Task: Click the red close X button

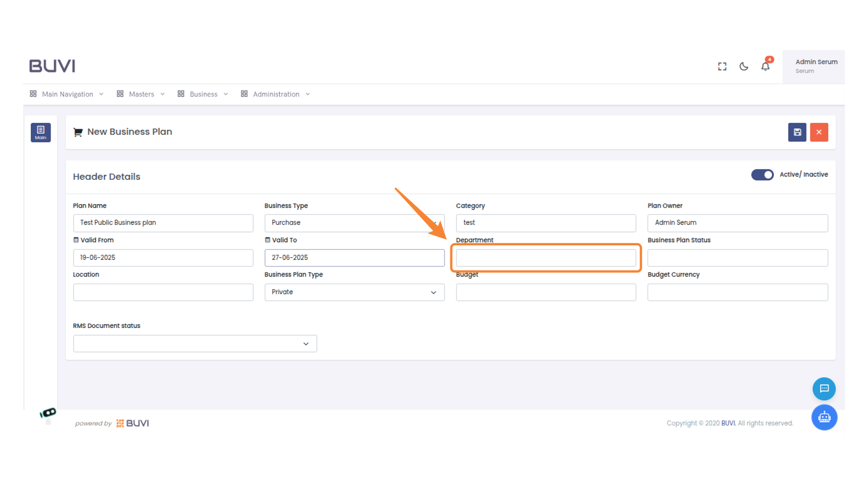Action: click(819, 132)
